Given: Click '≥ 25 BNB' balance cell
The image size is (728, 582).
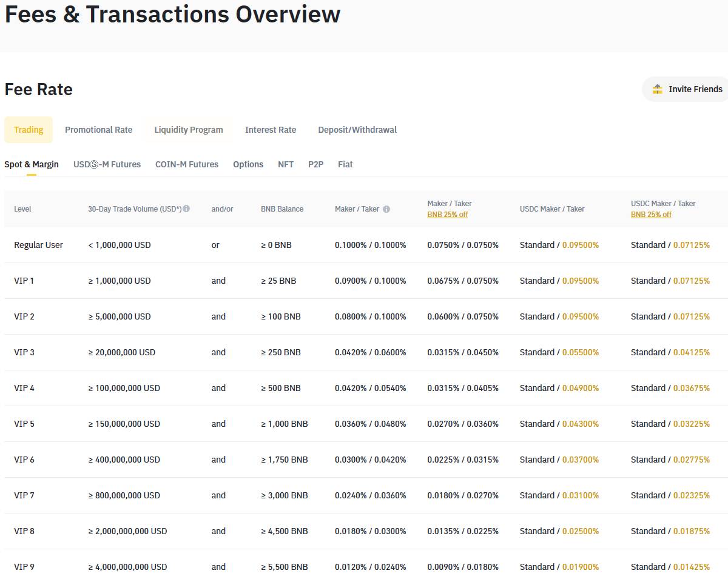Looking at the screenshot, I should [278, 281].
